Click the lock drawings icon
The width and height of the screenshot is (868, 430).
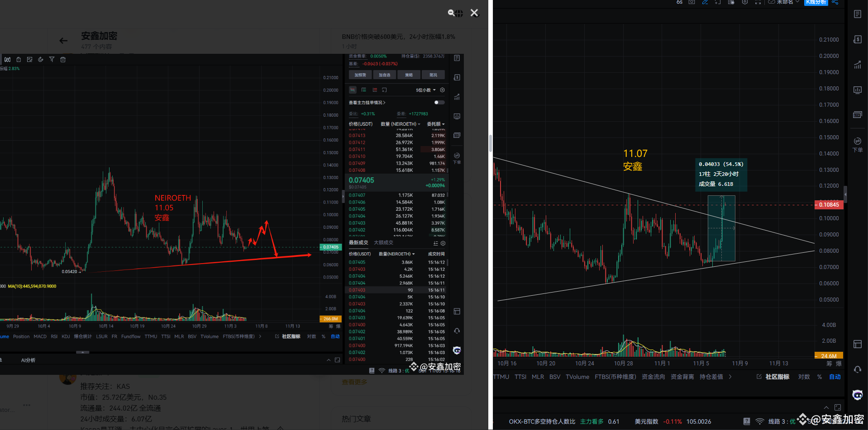click(x=19, y=59)
